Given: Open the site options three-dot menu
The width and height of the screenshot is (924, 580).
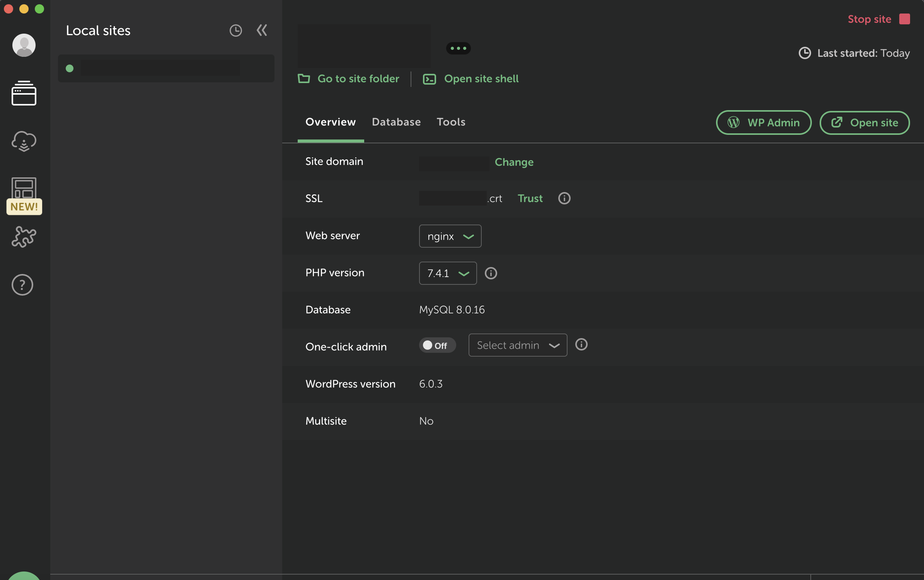Looking at the screenshot, I should [x=459, y=48].
